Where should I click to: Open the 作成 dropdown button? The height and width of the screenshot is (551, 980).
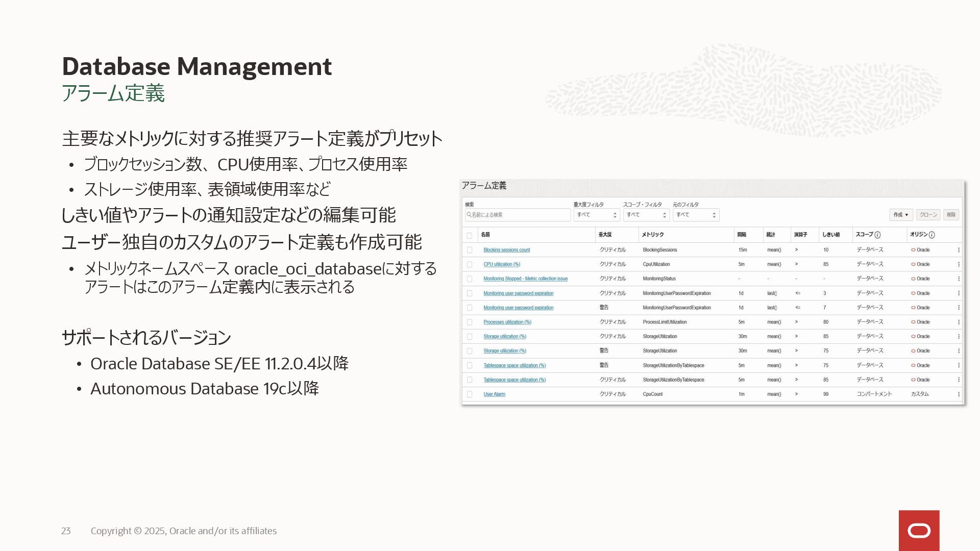tap(900, 215)
